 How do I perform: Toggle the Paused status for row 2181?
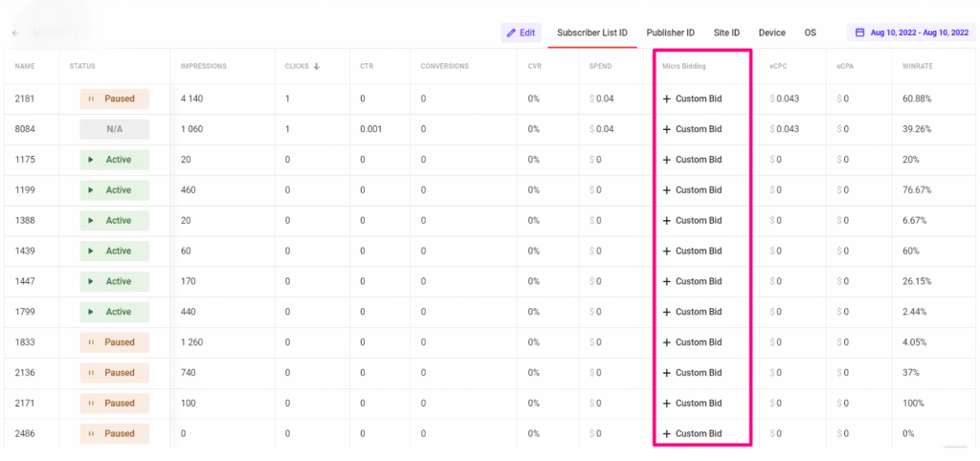point(115,99)
